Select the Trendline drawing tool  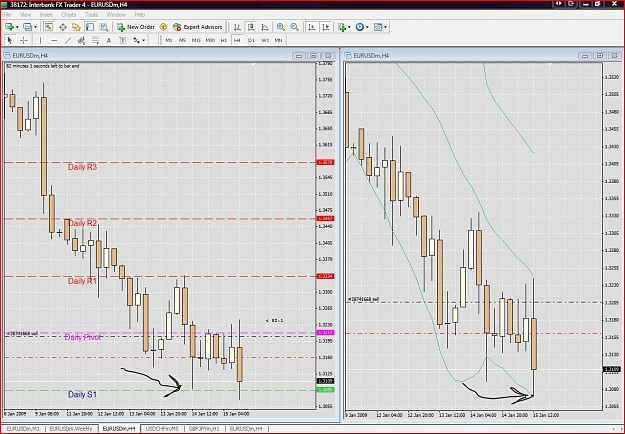point(68,40)
